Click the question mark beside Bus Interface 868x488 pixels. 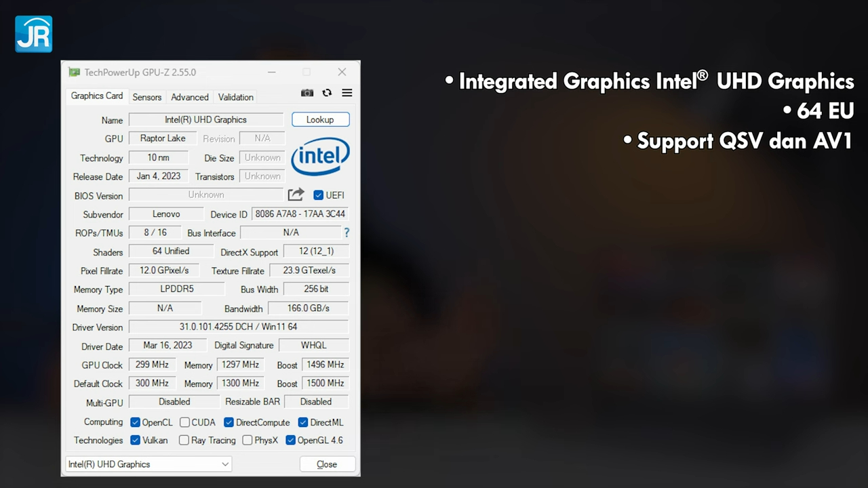[347, 232]
